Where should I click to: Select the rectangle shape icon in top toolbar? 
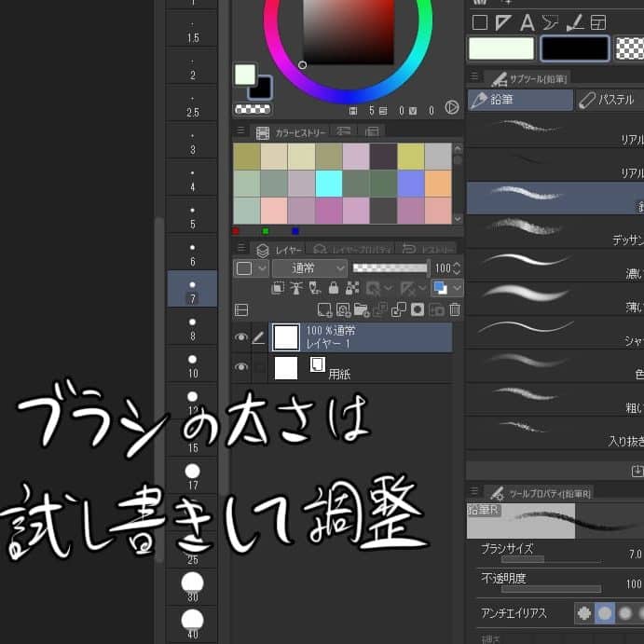(x=480, y=23)
